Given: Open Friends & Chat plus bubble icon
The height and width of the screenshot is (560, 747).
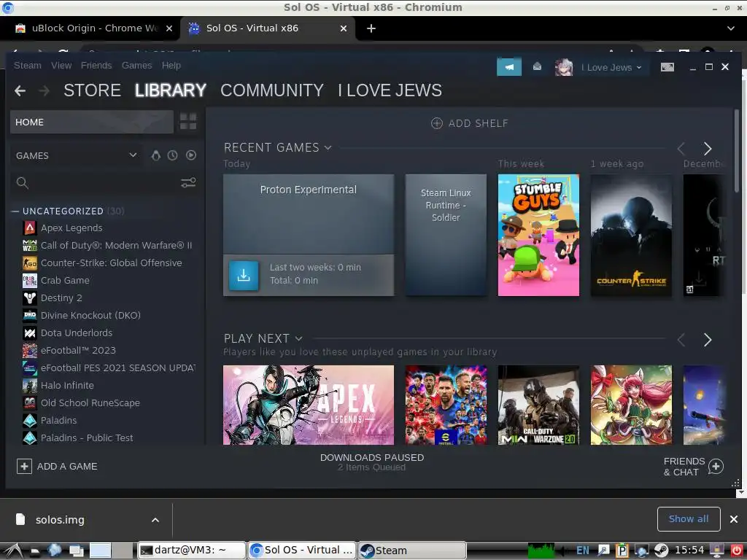Looking at the screenshot, I should tap(716, 467).
